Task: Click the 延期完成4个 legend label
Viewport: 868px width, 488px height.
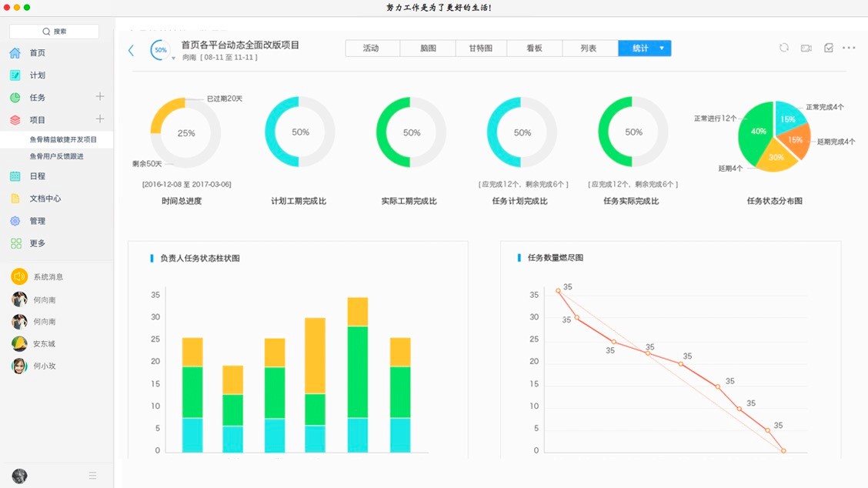Action: click(836, 142)
